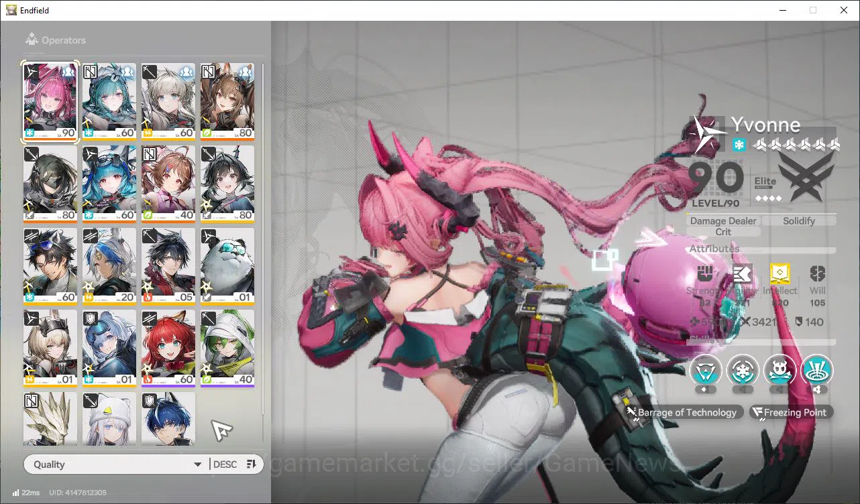Click the Crit tag
860x504 pixels.
723,232
